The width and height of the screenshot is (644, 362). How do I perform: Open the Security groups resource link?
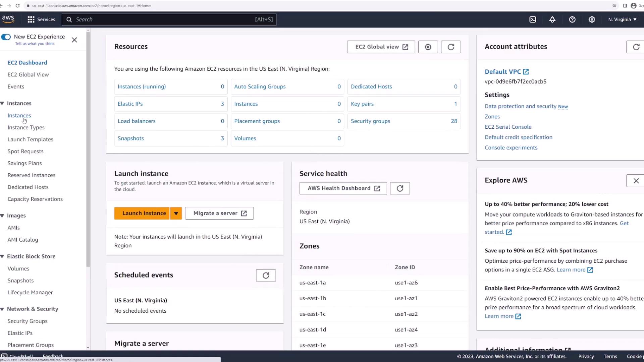tap(370, 121)
